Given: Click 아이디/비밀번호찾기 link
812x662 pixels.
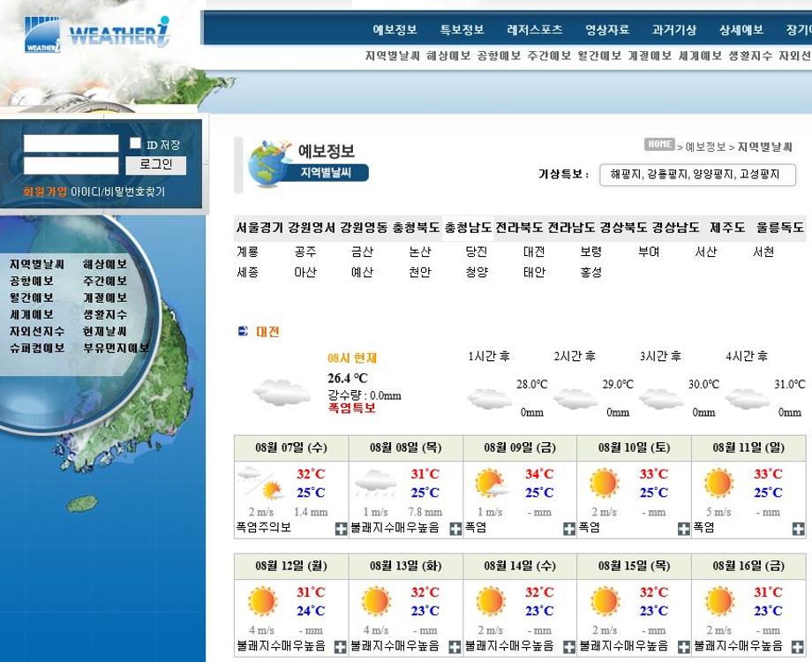Looking at the screenshot, I should (118, 192).
